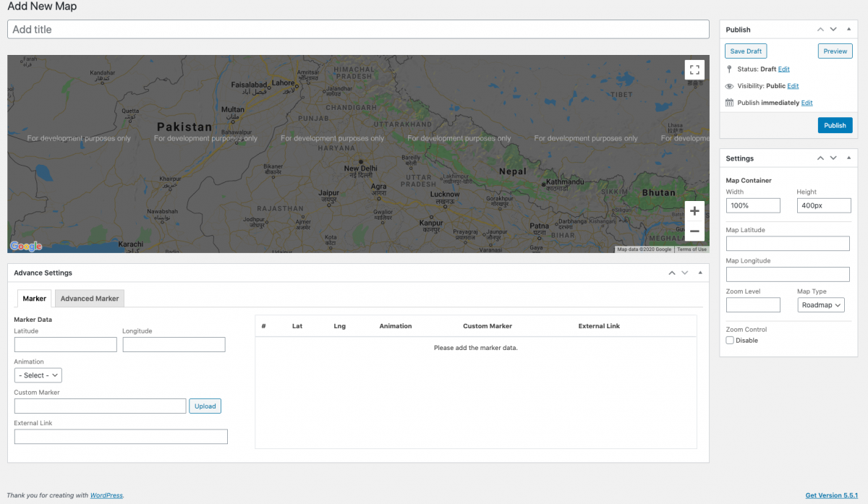
Task: Collapse the Advance Settings panel
Action: click(x=699, y=272)
